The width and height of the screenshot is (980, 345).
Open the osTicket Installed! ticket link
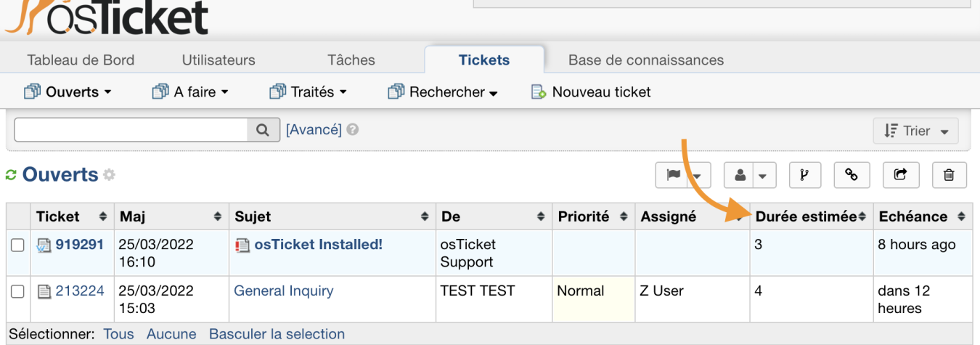318,245
